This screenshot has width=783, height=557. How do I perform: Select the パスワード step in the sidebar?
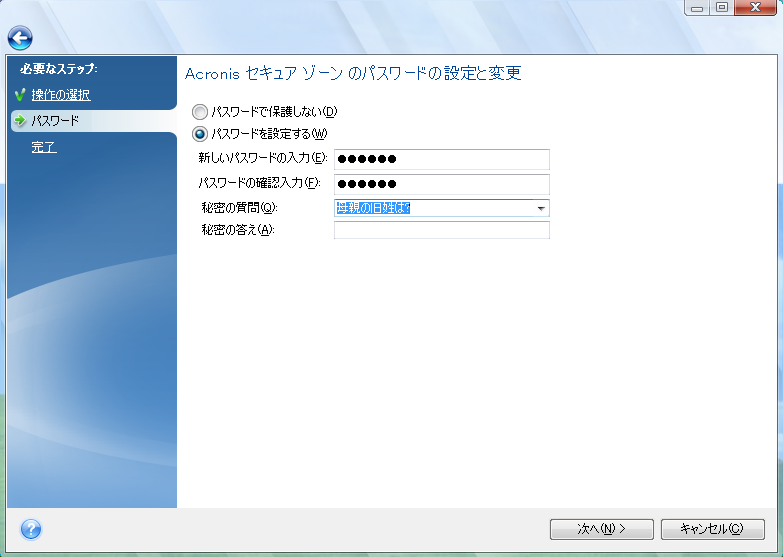click(x=55, y=121)
